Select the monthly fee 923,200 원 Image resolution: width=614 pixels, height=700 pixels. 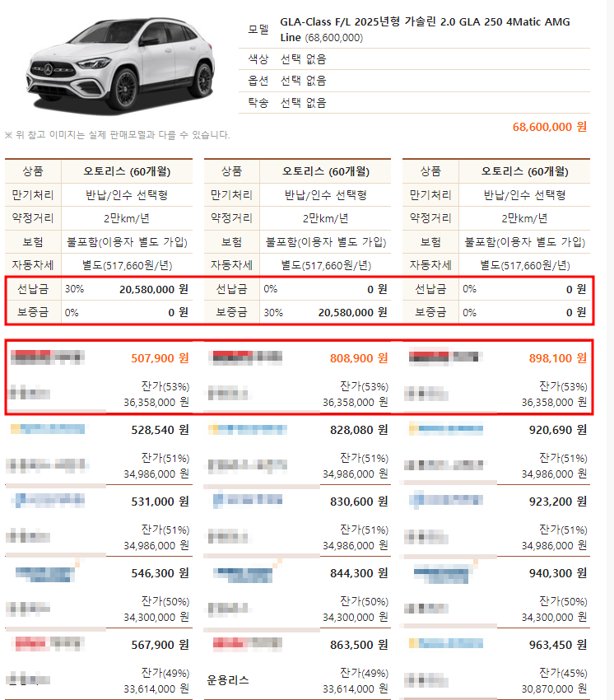point(558,502)
